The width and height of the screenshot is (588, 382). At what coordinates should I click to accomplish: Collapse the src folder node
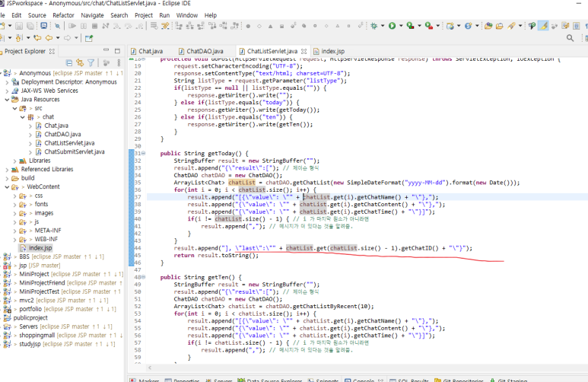14,109
